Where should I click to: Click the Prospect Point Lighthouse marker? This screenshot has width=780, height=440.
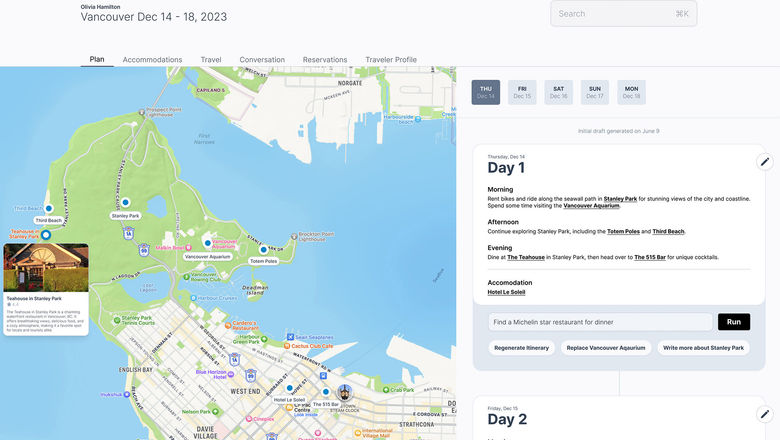(142, 112)
